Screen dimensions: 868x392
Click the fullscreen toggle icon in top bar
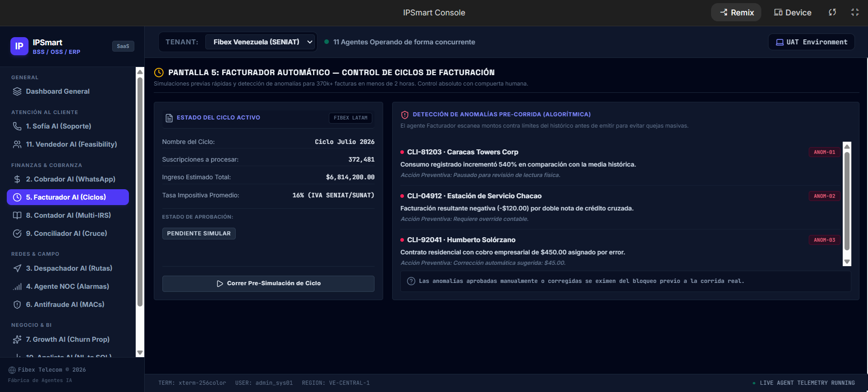click(x=855, y=12)
